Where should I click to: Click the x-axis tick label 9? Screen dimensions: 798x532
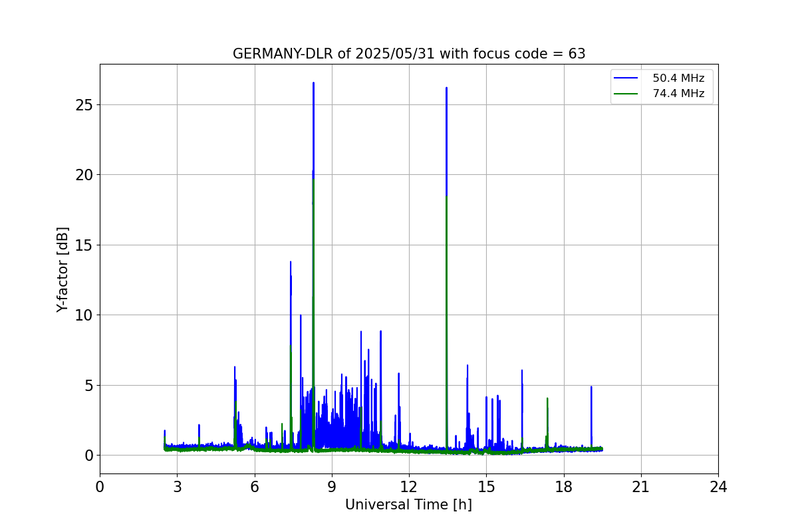click(x=332, y=487)
